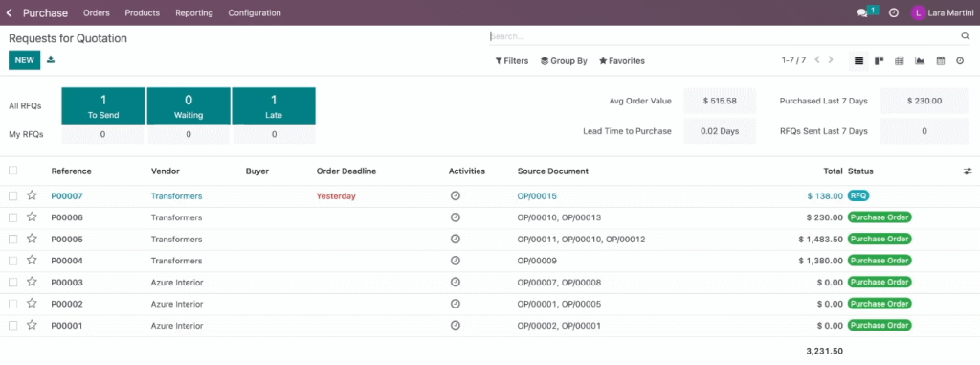Select the P00003 row checkbox
The image size is (980, 365).
pos(13,283)
